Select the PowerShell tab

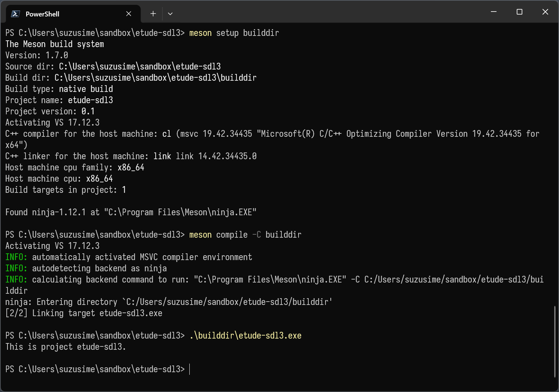tap(73, 14)
